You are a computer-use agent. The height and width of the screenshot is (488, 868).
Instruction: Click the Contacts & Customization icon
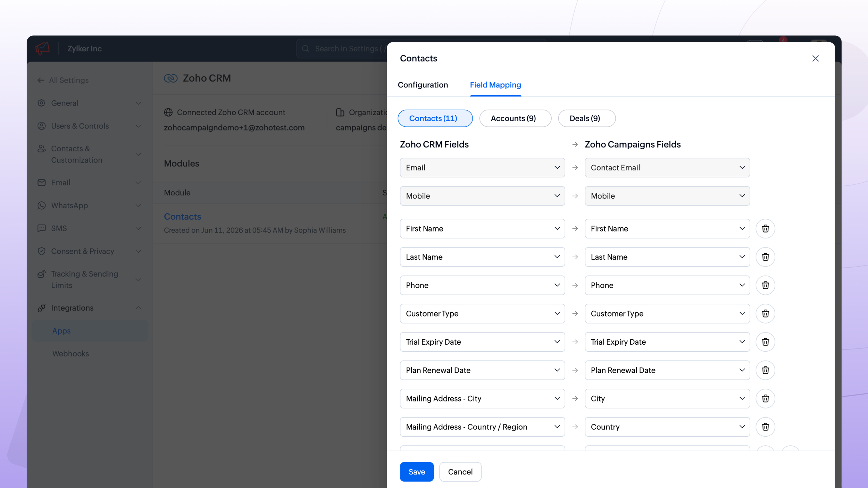pos(42,149)
